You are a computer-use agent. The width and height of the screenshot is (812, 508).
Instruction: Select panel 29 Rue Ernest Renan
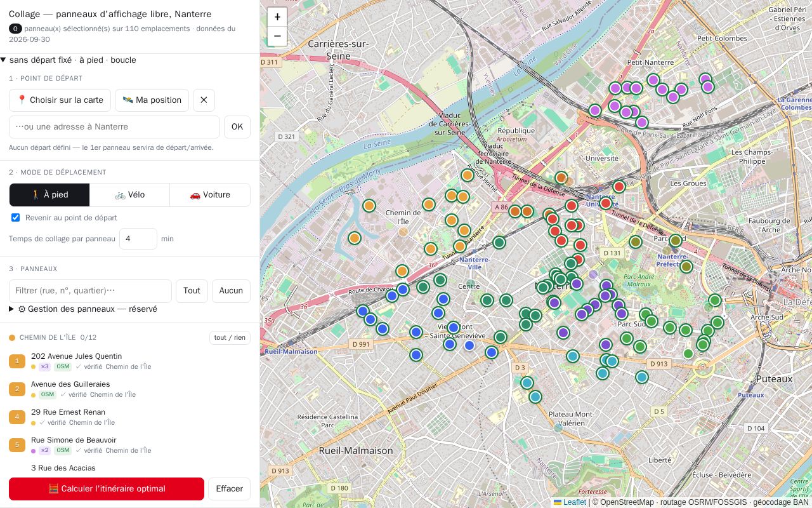point(129,417)
